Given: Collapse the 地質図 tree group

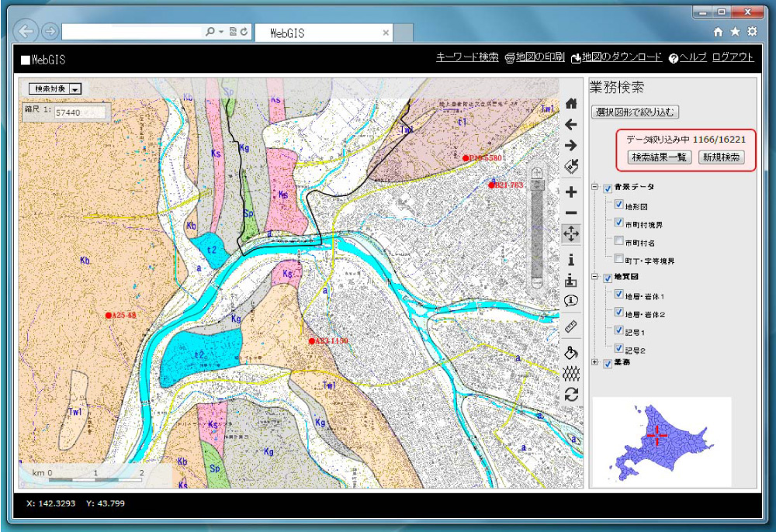Looking at the screenshot, I should 595,277.
